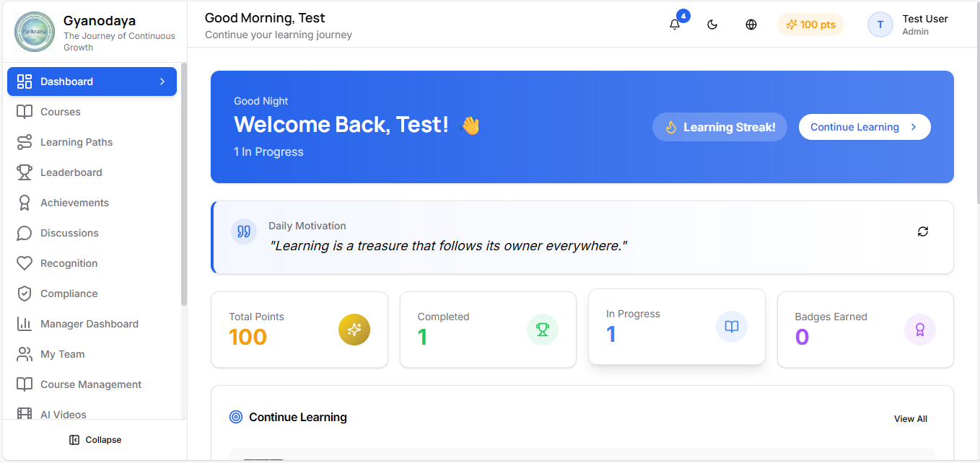Open AI Videos label

tap(64, 415)
